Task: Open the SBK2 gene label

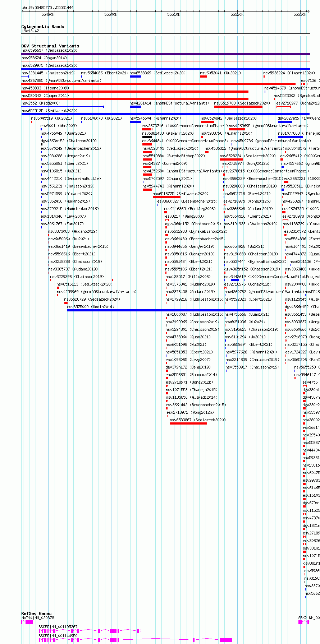Action: (309, 618)
